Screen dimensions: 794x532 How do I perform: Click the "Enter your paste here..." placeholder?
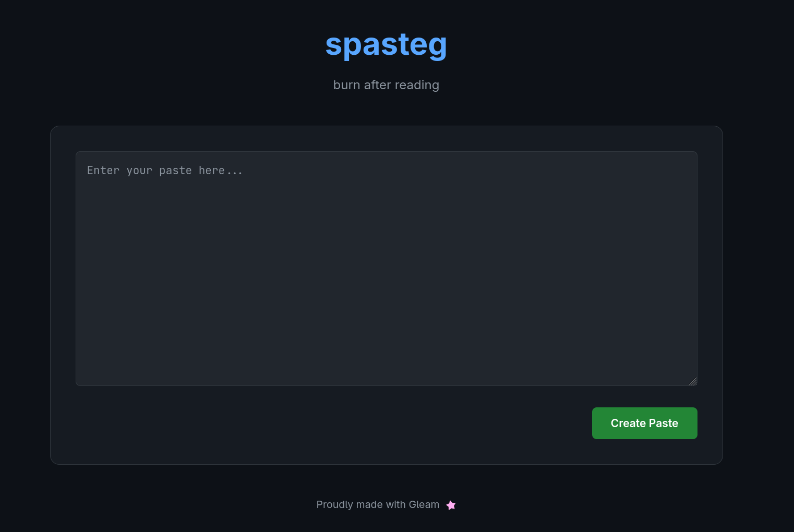tap(165, 171)
